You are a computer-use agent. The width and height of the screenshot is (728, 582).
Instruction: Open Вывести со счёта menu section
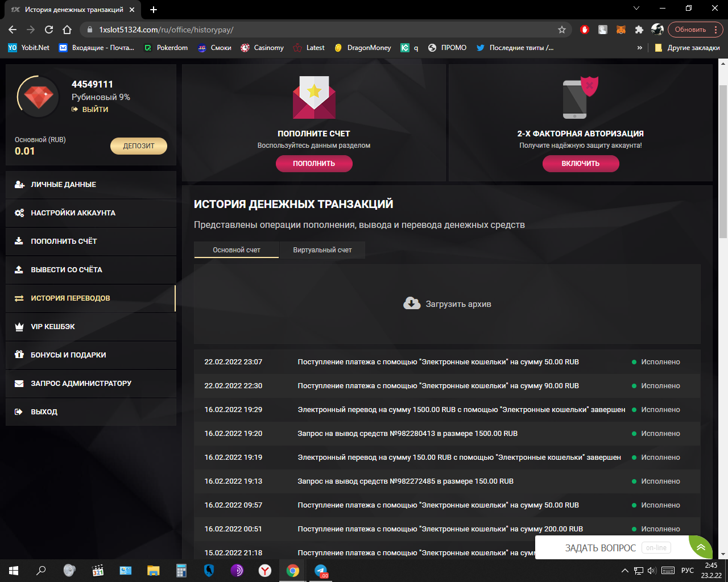tap(67, 270)
